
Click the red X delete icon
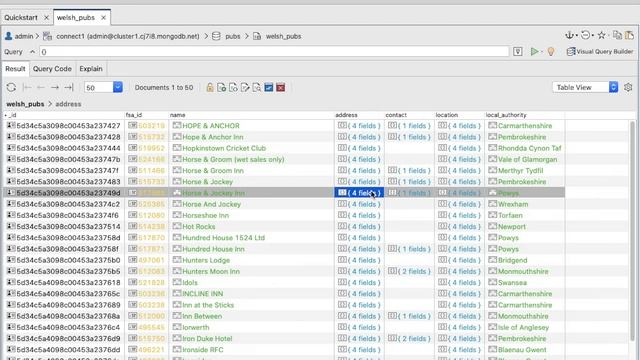tap(280, 88)
